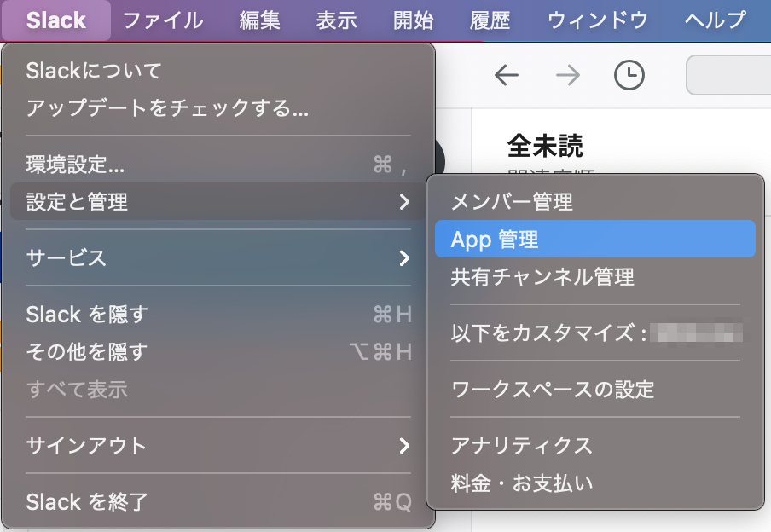The image size is (771, 532).
Task: Open the history clock icon
Action: click(629, 75)
